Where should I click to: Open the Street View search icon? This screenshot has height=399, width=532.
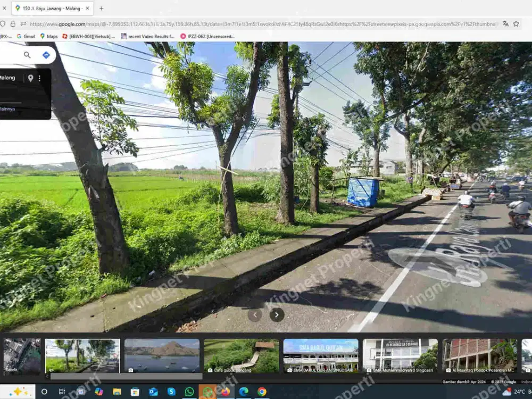pyautogui.click(x=27, y=55)
